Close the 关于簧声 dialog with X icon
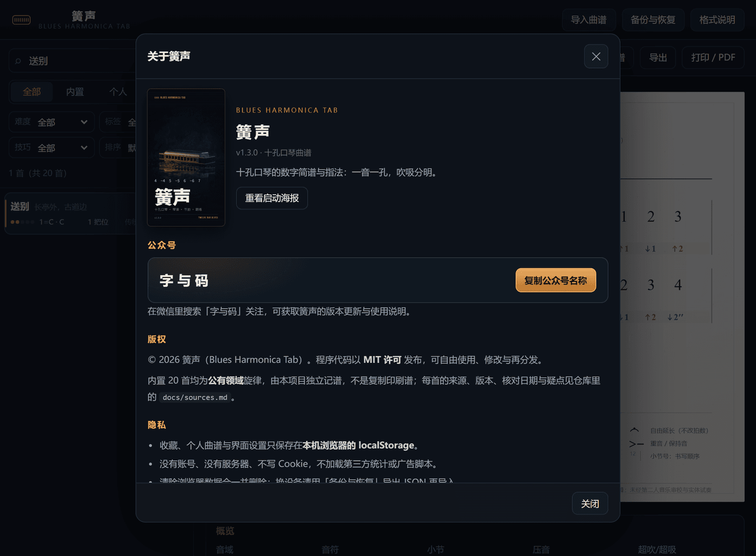The width and height of the screenshot is (756, 556). click(x=596, y=56)
